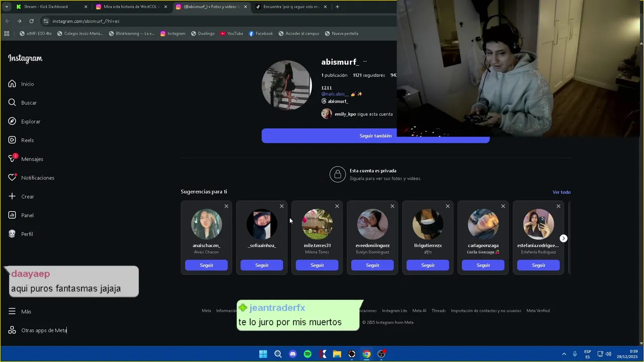Viewport: 644px width, 362px height.
Task: Open the Threads link abismurf_
Action: pyautogui.click(x=335, y=101)
